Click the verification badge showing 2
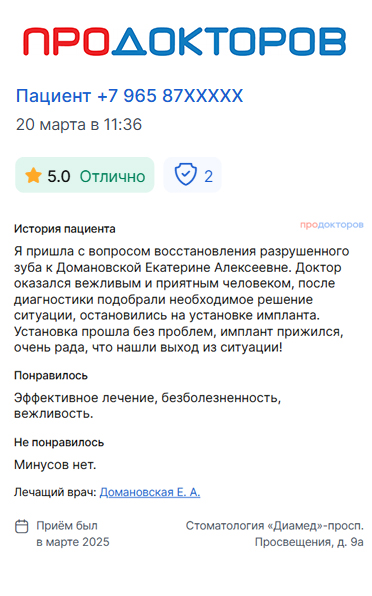372x596 pixels. [193, 175]
